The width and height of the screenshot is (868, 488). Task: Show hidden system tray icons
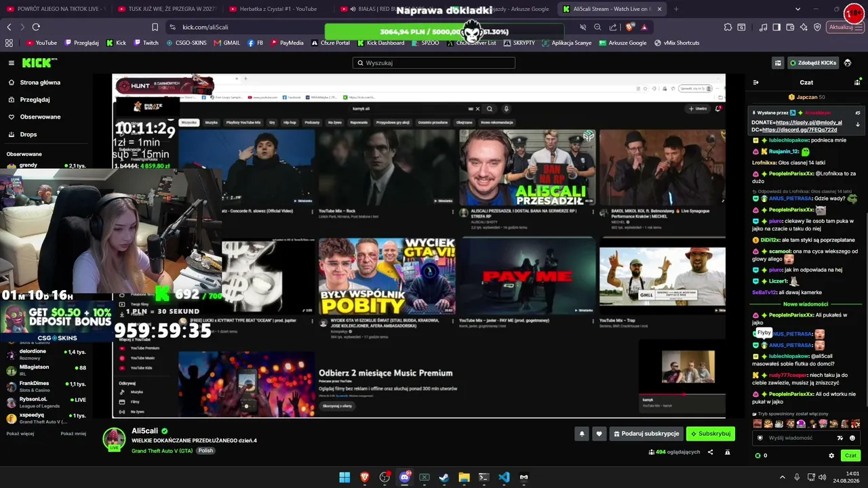point(782,477)
